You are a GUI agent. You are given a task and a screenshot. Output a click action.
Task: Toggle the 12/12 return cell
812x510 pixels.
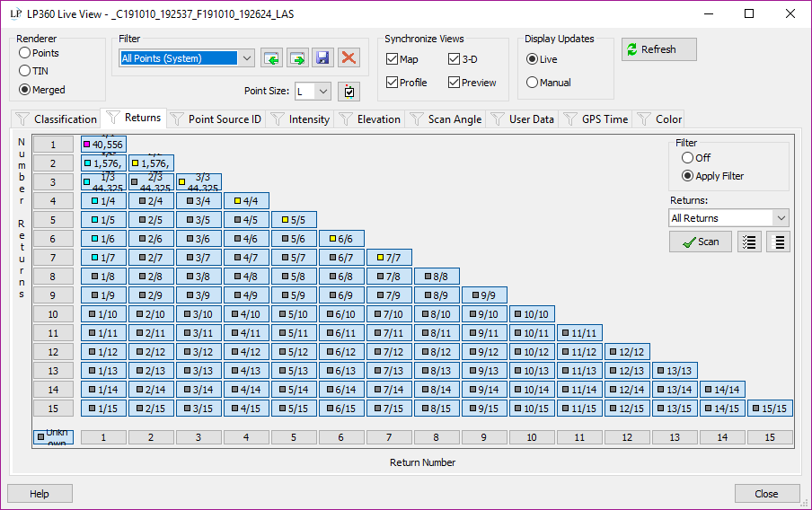[627, 352]
